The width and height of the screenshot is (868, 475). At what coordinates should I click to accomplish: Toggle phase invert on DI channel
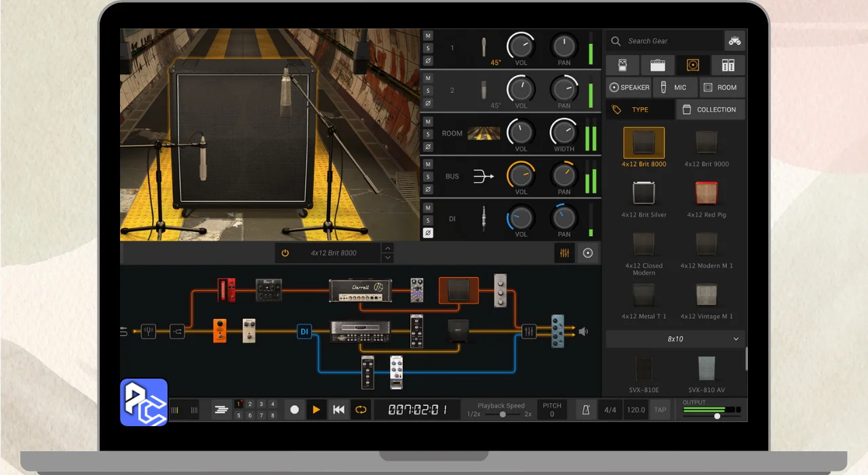(428, 233)
